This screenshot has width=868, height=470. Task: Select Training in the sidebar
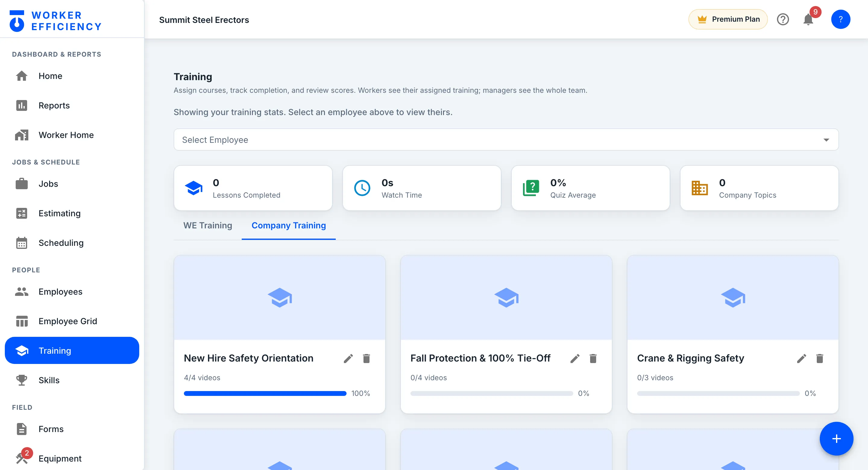tap(72, 351)
